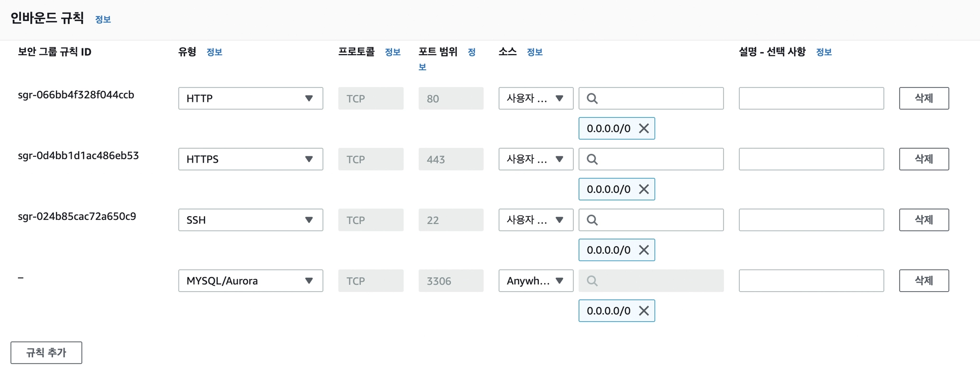Open the HTTP type dropdown
Viewport: 980px width, 373px height.
tap(250, 99)
